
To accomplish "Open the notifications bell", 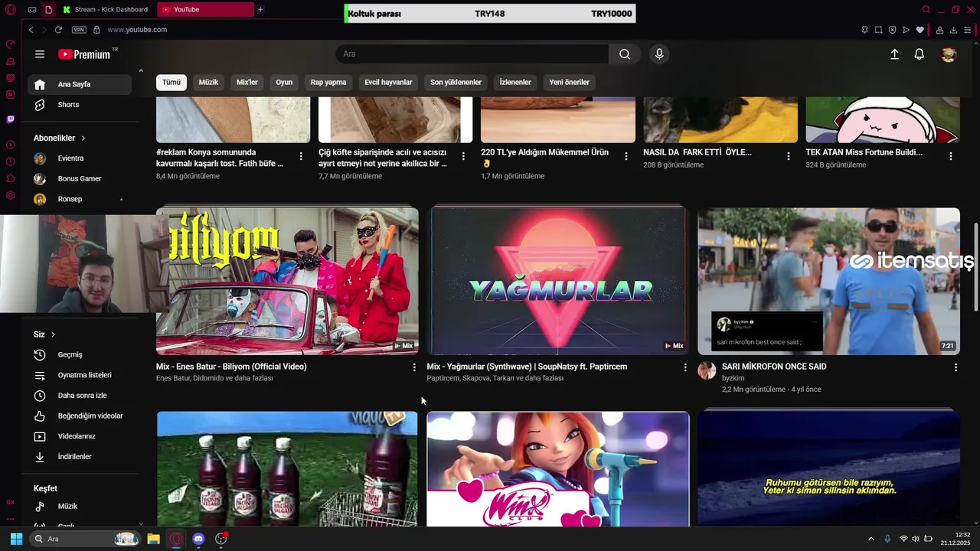I will [919, 54].
